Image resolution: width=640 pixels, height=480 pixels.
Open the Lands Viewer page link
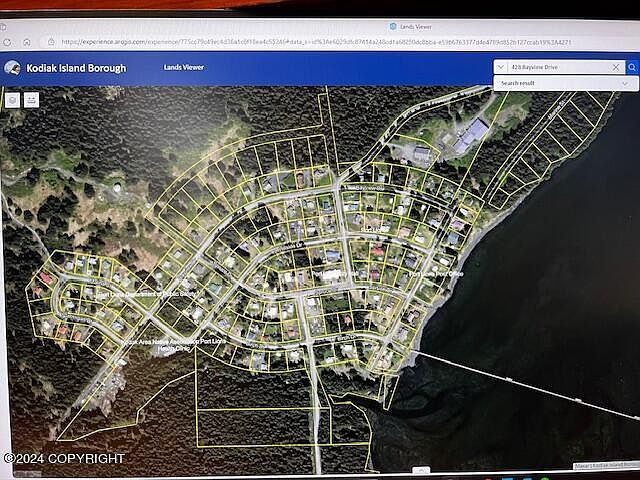click(183, 68)
